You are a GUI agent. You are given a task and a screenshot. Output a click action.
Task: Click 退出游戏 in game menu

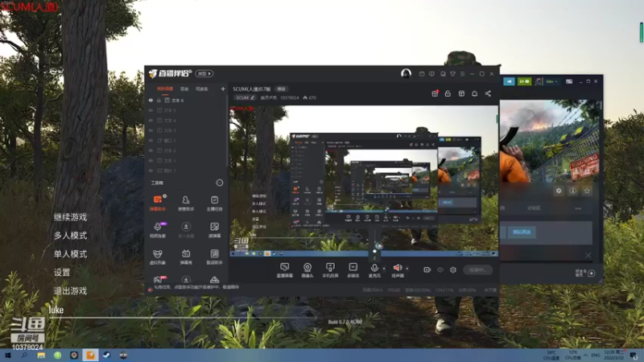tap(70, 291)
